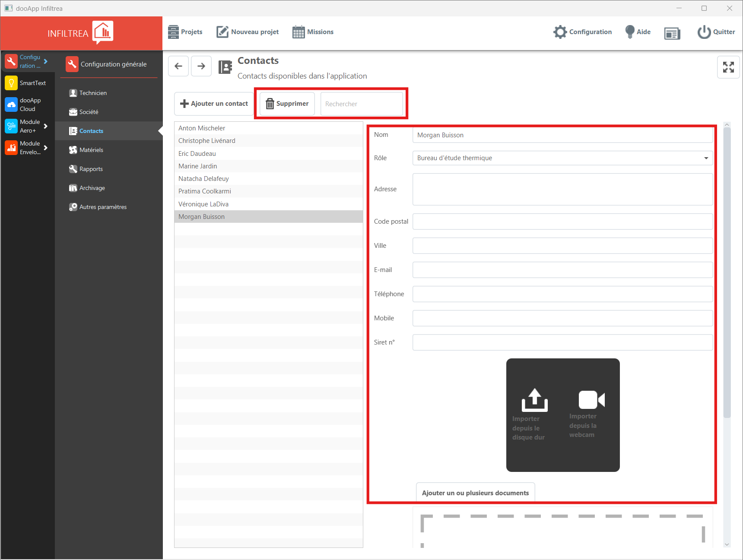Click the trash icon on Supprimer
The image size is (743, 560).
tap(270, 104)
